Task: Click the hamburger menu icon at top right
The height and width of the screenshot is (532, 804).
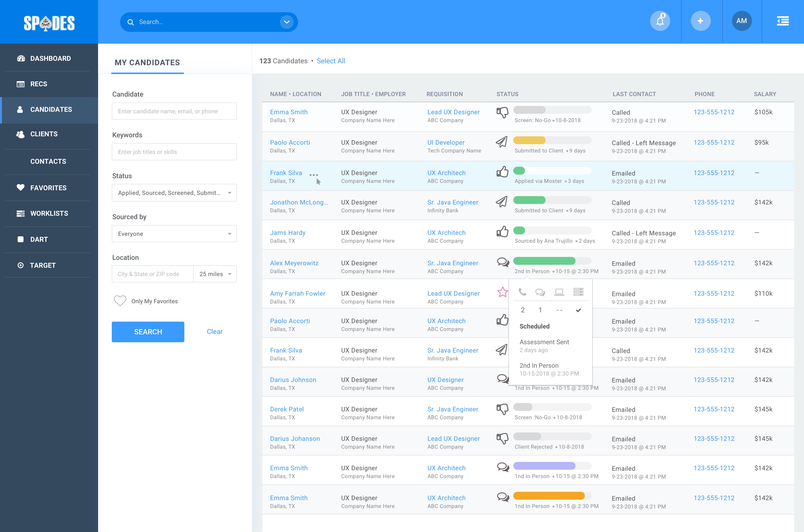Action: (783, 21)
